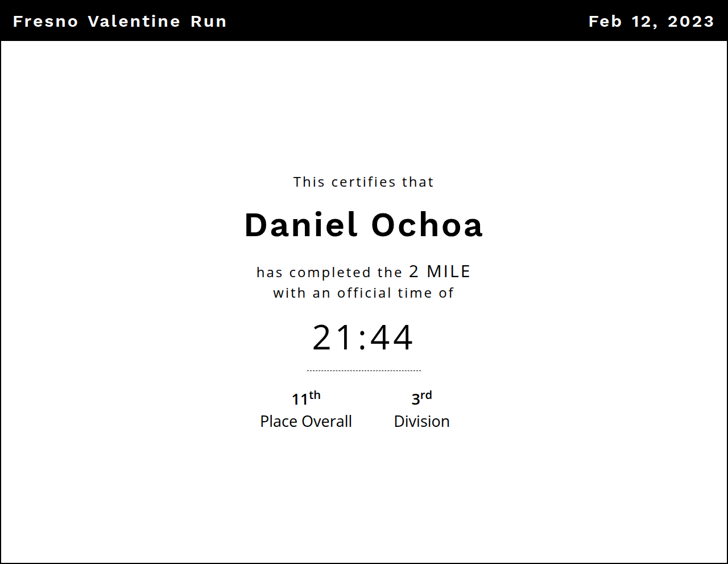
Task: Select 'with an official time of' line
Action: [363, 293]
